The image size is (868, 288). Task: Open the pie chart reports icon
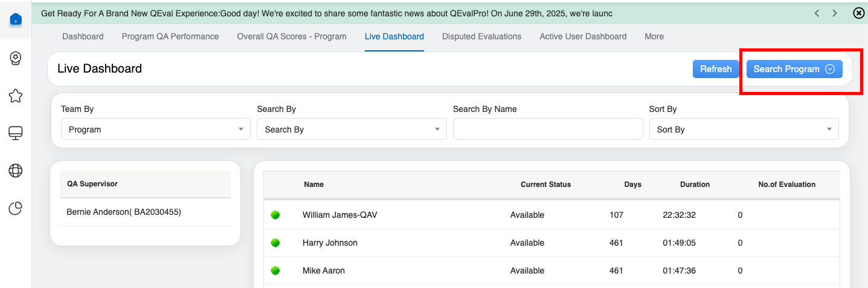tap(16, 209)
